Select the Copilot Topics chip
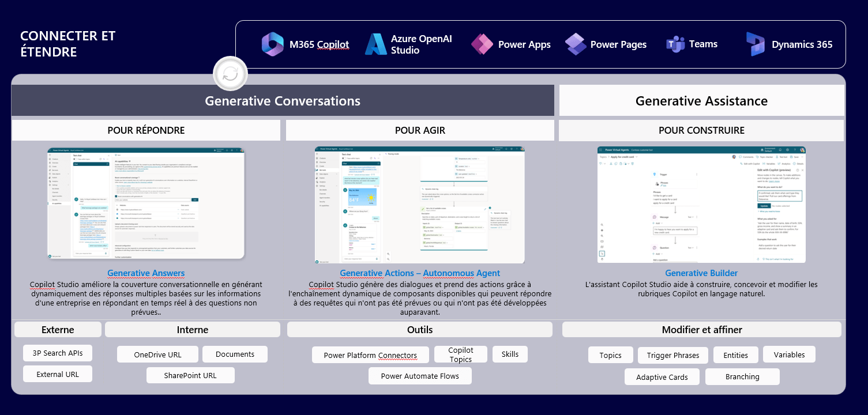 pyautogui.click(x=460, y=354)
